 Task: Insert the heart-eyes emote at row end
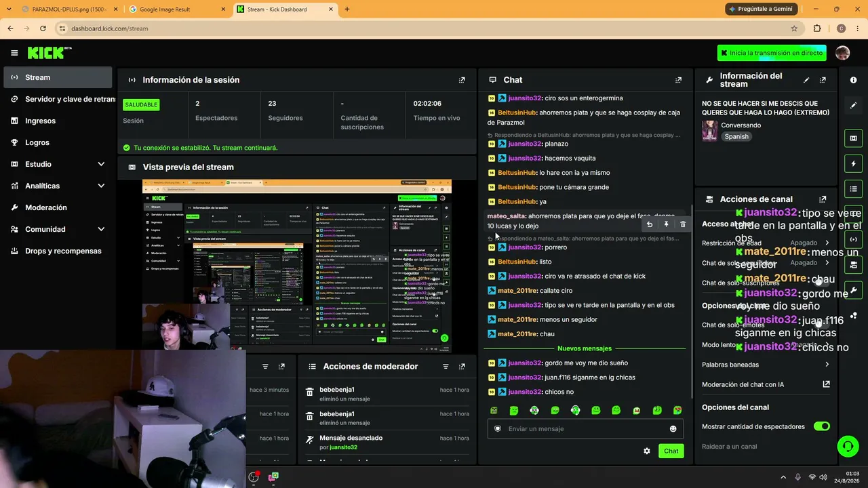(x=677, y=410)
